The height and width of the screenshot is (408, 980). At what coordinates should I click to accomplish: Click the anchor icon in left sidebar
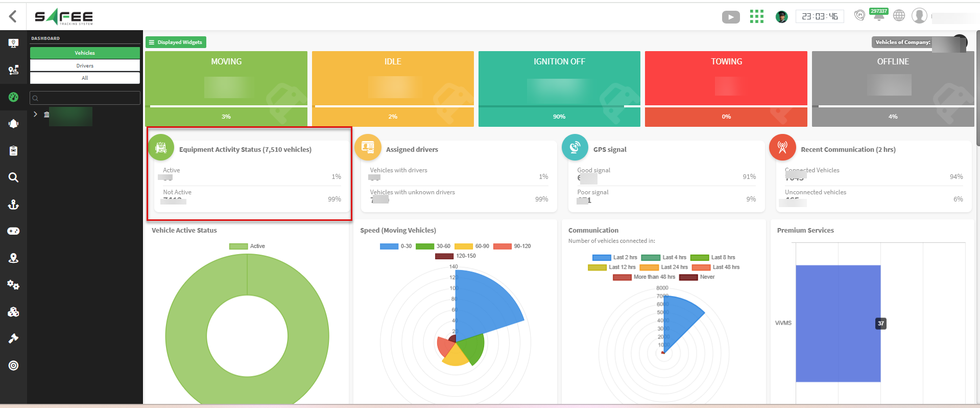[x=13, y=205]
